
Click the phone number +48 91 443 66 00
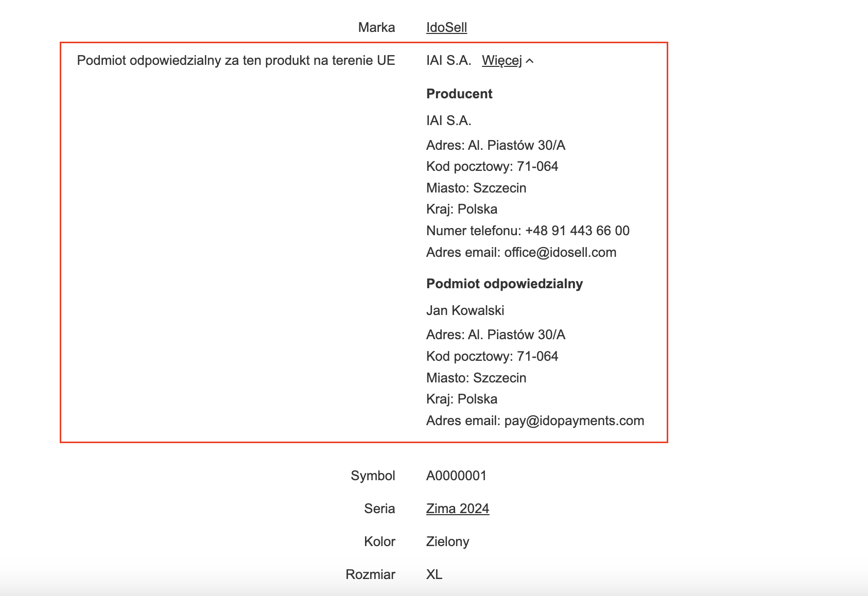tap(578, 231)
